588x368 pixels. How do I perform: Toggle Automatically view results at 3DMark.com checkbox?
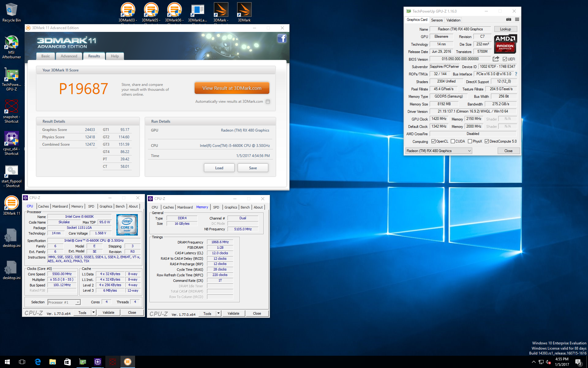tap(268, 102)
